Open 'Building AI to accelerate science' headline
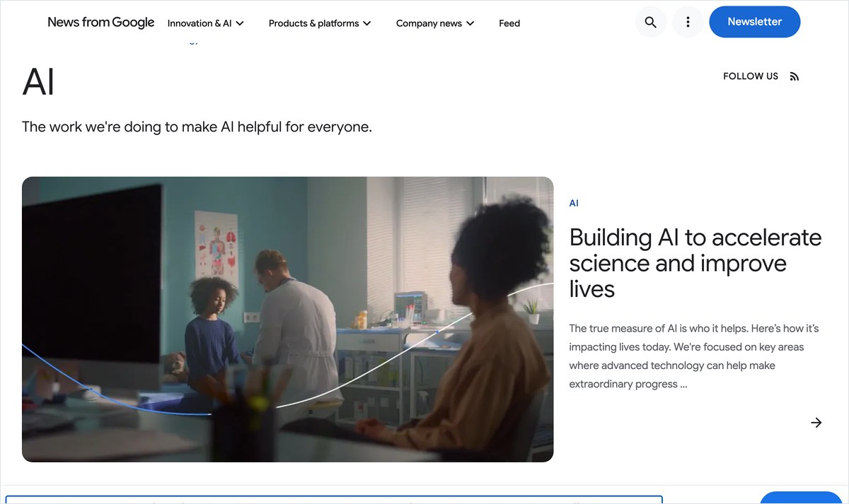 tap(695, 263)
